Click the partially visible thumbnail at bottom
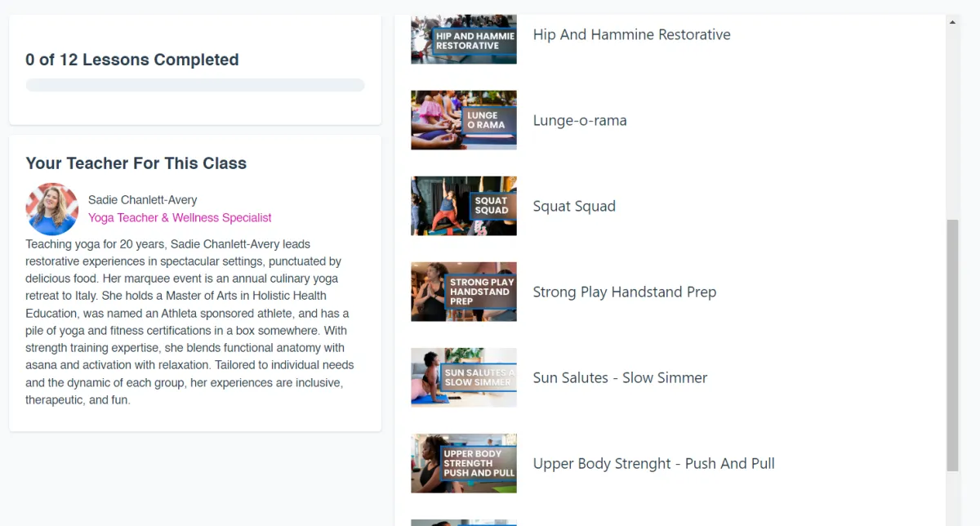This screenshot has height=526, width=980. 464,523
